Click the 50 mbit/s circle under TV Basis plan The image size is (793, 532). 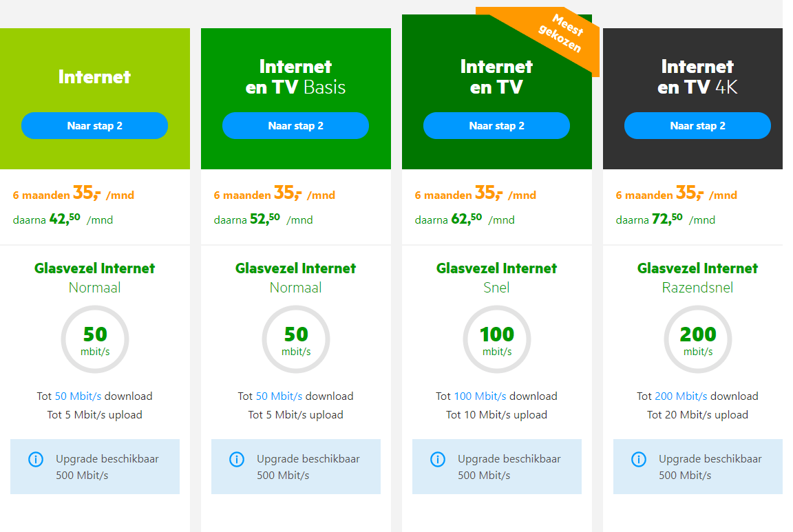(296, 340)
